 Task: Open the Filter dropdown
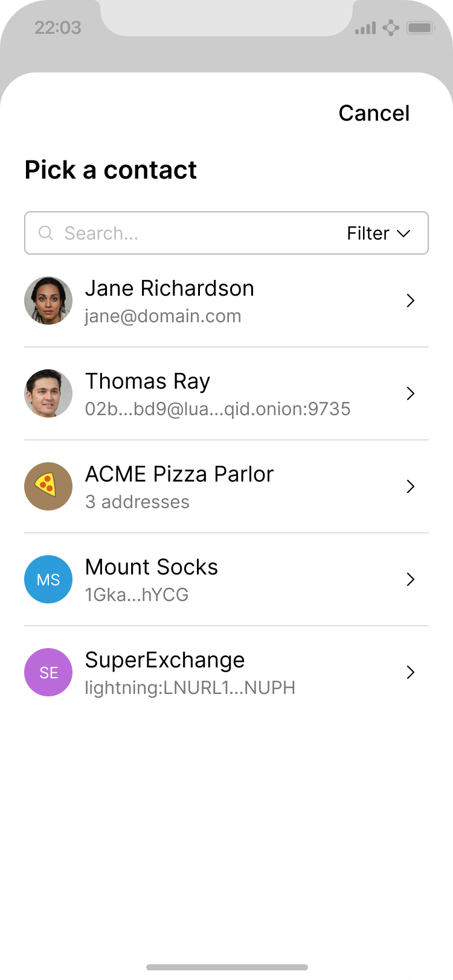pyautogui.click(x=379, y=234)
